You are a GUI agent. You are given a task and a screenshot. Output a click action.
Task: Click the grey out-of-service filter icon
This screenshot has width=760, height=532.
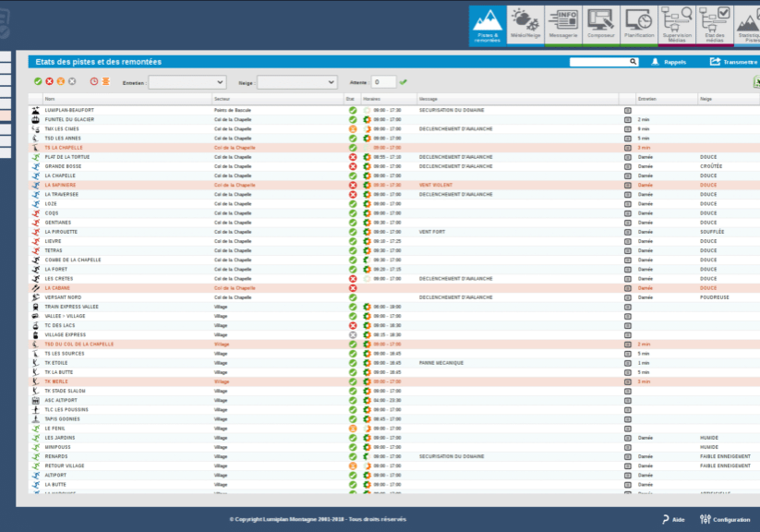pos(72,81)
